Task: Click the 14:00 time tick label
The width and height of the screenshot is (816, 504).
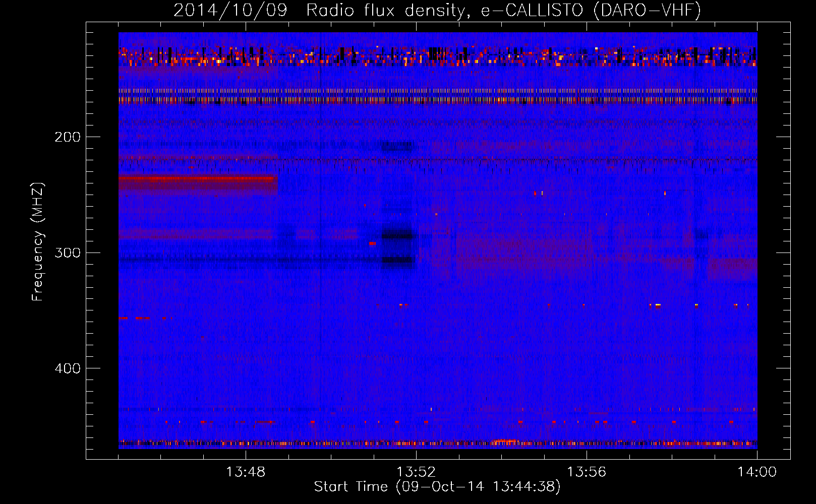Action: point(757,472)
